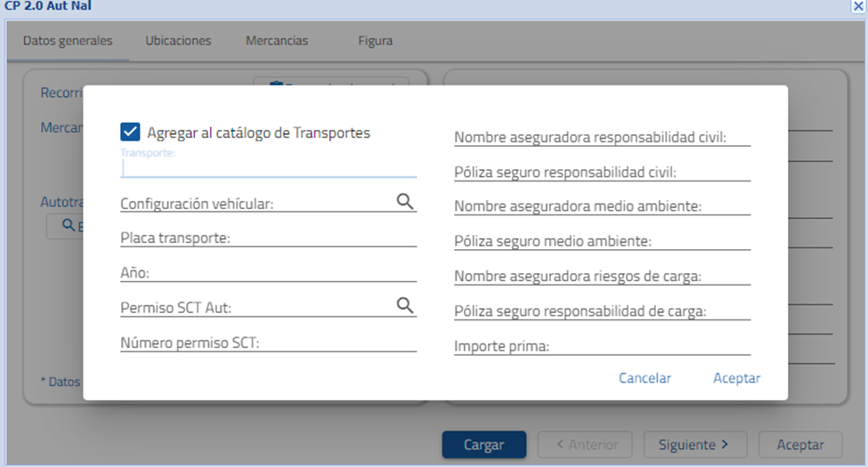Click the Siguiente navigation button

[694, 445]
